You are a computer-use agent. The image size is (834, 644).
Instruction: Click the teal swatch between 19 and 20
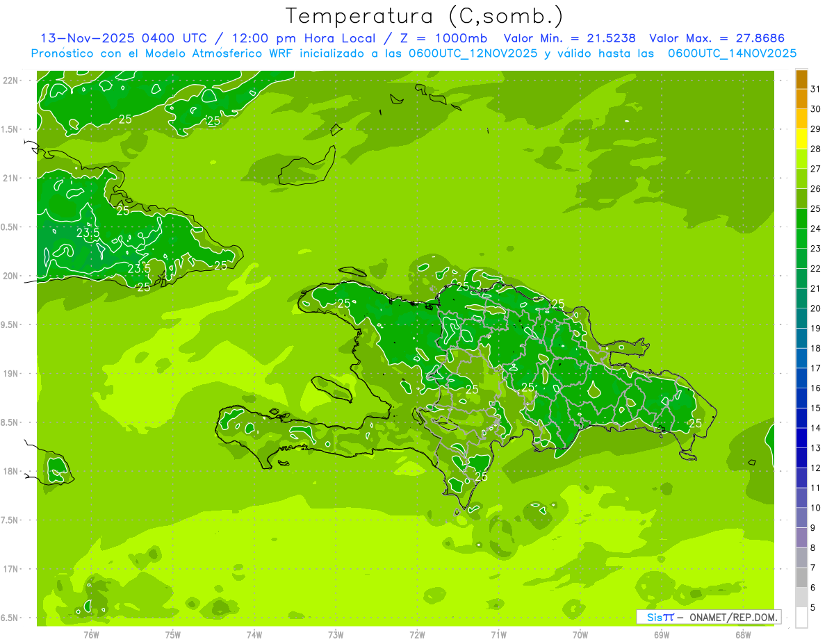coord(801,319)
